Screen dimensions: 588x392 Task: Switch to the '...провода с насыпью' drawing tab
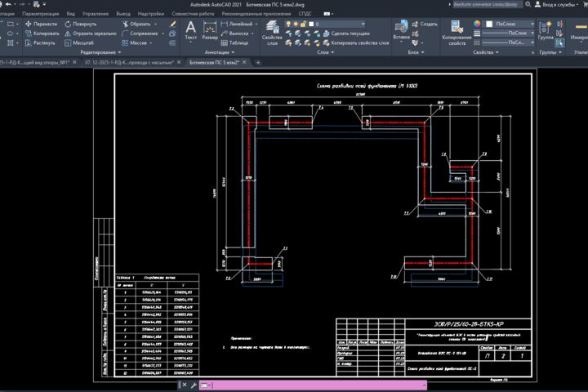coord(129,62)
